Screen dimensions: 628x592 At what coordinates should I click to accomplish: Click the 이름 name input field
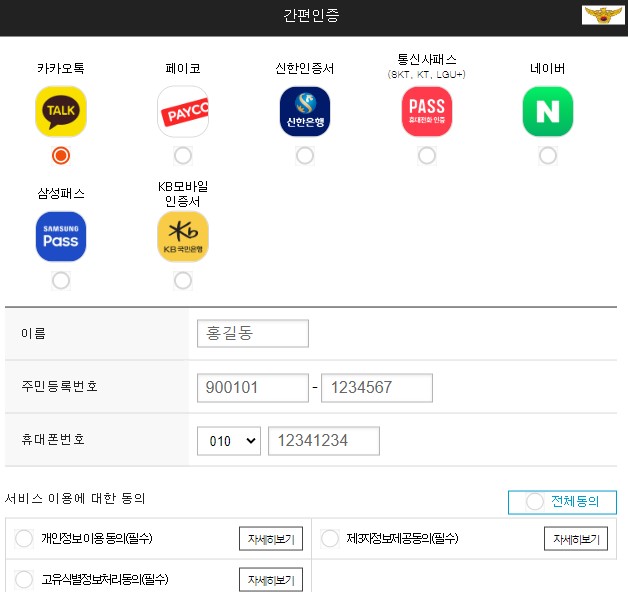click(253, 333)
